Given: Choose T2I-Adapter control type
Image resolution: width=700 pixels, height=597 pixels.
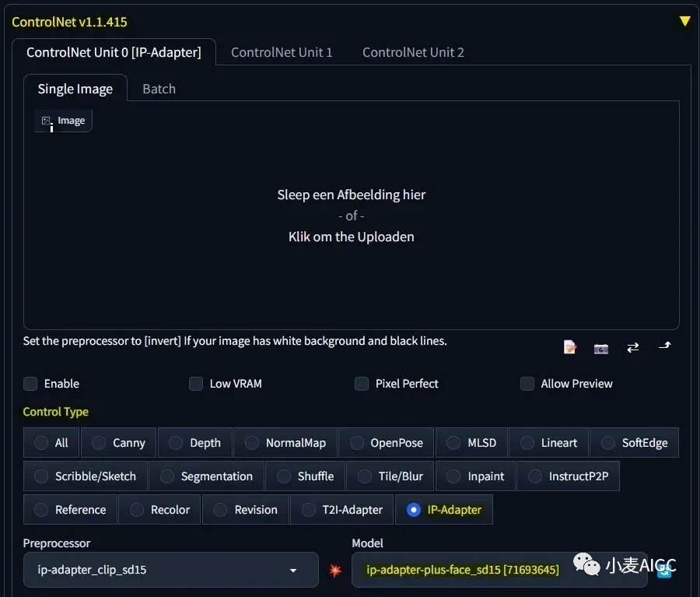Looking at the screenshot, I should pyautogui.click(x=342, y=509).
